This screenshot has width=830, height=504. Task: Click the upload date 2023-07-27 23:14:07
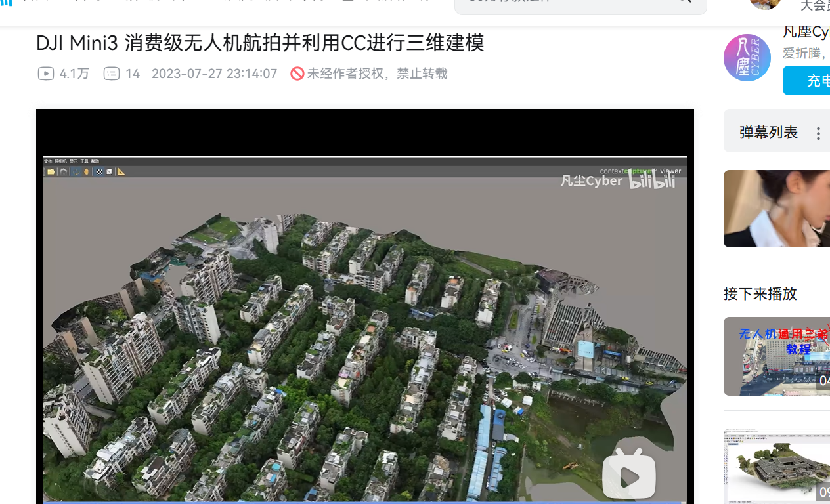tap(214, 73)
